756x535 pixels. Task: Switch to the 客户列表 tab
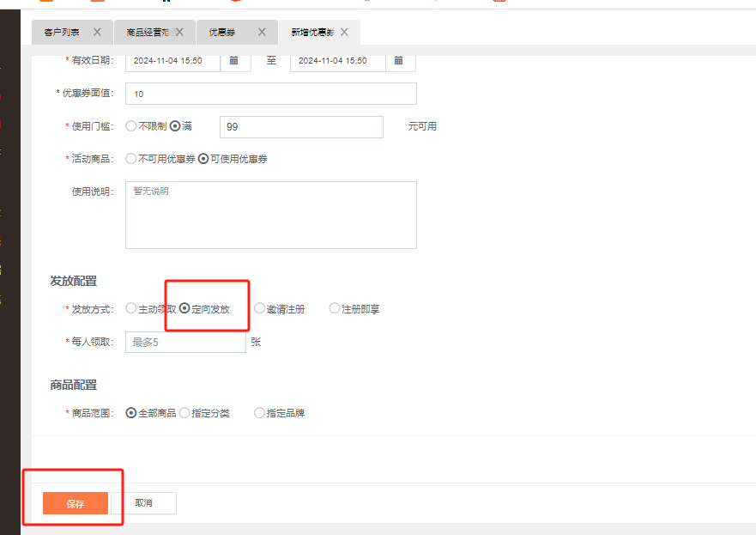[x=63, y=33]
